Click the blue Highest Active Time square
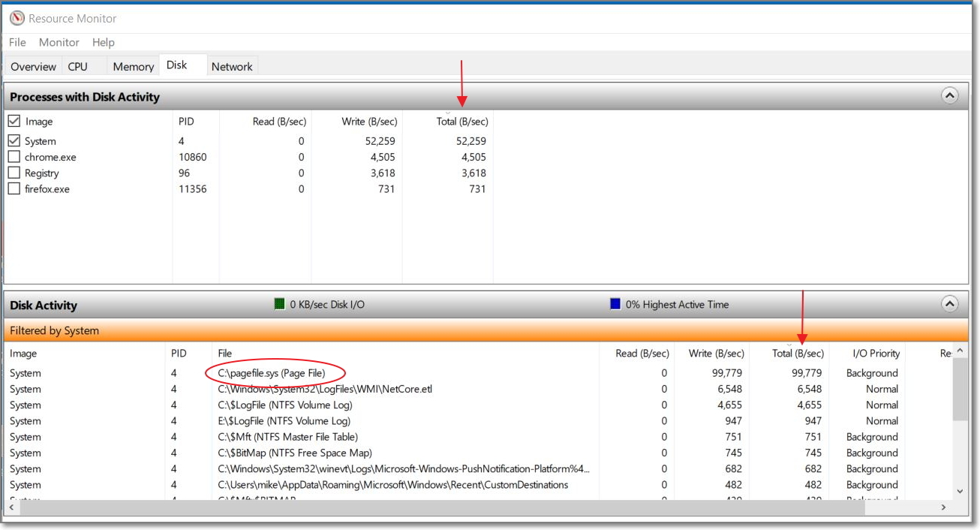The width and height of the screenshot is (980, 530). [615, 304]
